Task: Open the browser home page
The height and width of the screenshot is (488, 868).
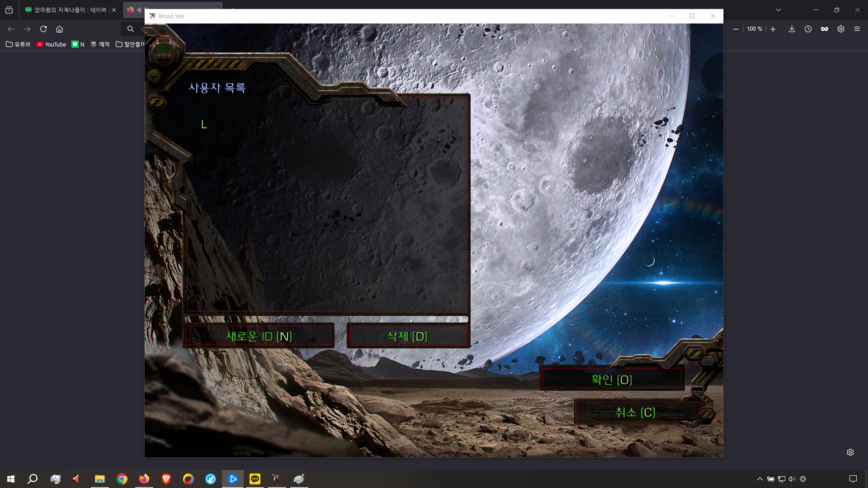Action: point(59,29)
